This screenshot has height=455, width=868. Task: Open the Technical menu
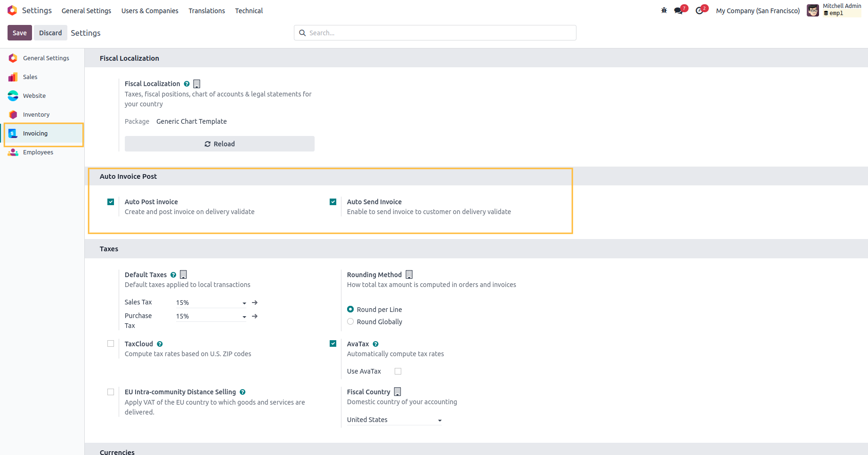tap(249, 10)
